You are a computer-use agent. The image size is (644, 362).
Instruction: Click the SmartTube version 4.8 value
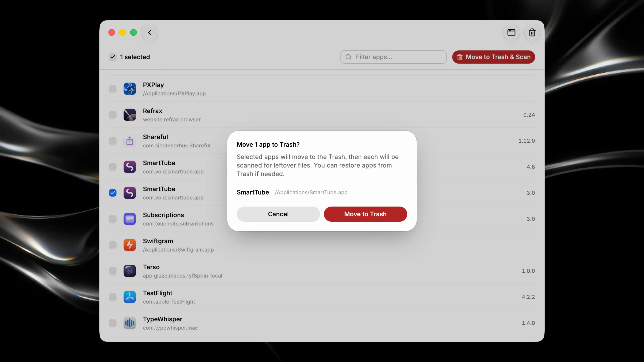[531, 167]
